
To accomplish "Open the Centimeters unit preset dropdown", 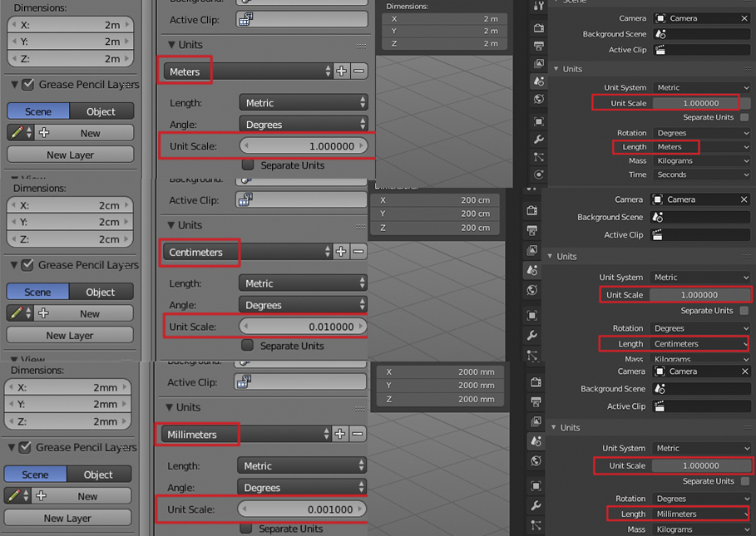I will click(248, 252).
